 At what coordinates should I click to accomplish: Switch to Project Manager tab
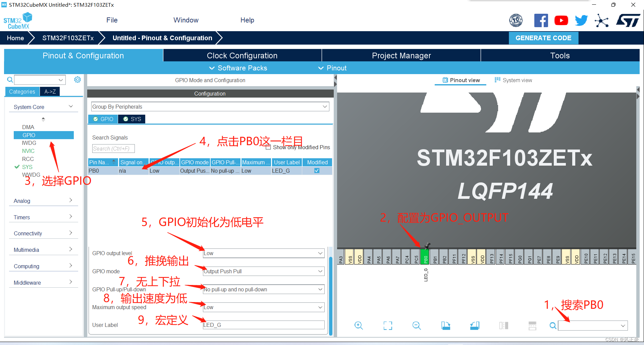[401, 56]
